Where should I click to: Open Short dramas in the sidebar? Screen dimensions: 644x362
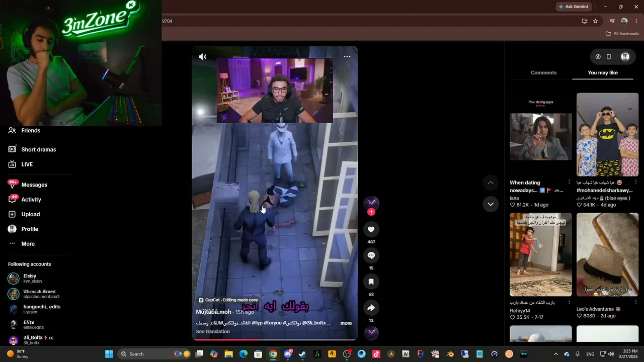[x=32, y=150]
